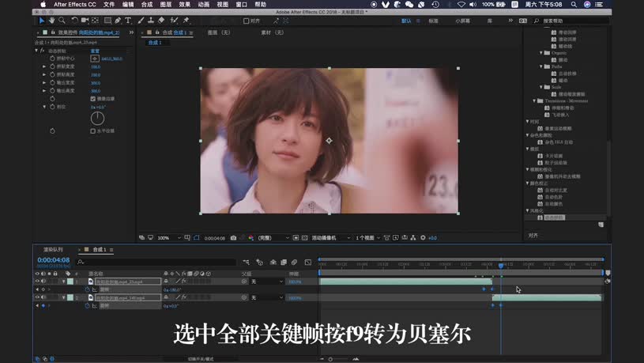Screen dimensions: 644x363
Task: Uncheck the checked checkbox in effect controls
Action: click(x=92, y=99)
